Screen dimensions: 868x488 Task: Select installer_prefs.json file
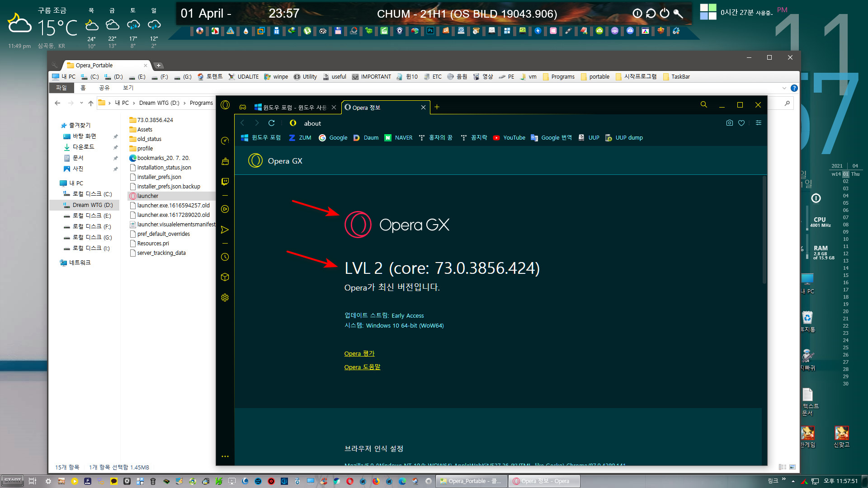click(155, 177)
